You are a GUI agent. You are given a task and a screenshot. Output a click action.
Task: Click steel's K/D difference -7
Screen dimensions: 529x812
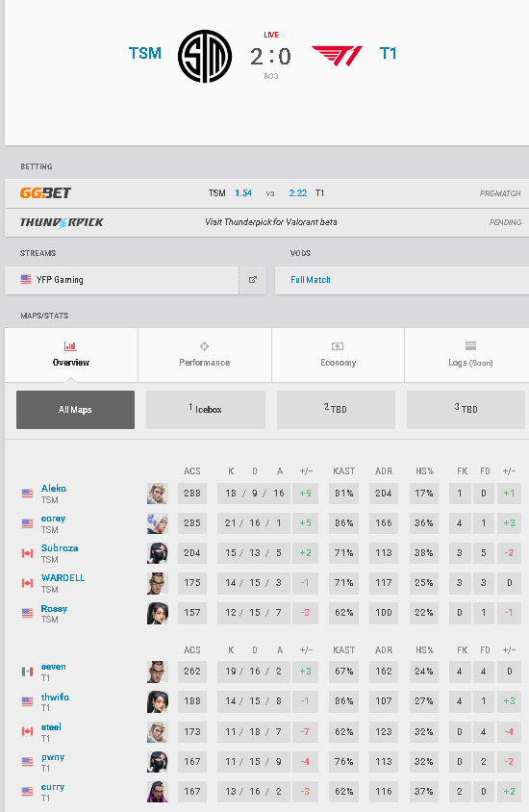[x=306, y=732]
